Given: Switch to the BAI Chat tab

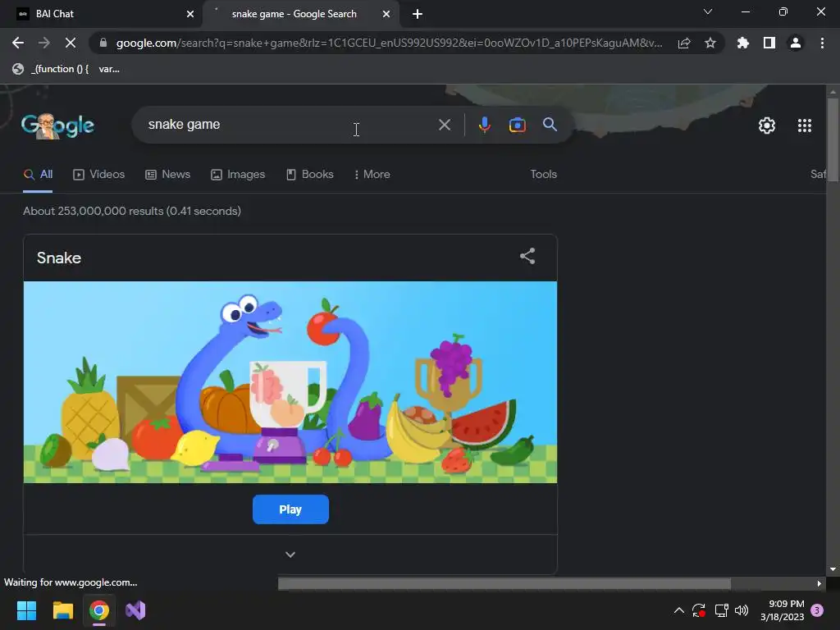Looking at the screenshot, I should (x=101, y=14).
